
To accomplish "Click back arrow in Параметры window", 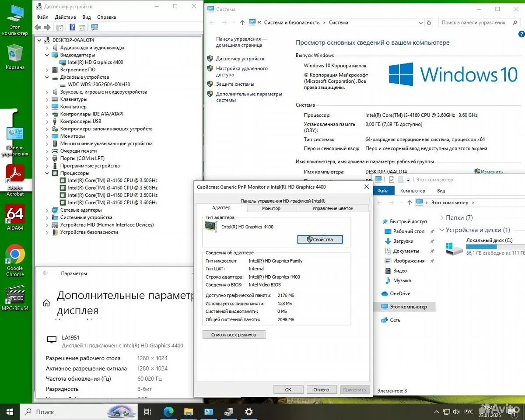I will 45,273.
